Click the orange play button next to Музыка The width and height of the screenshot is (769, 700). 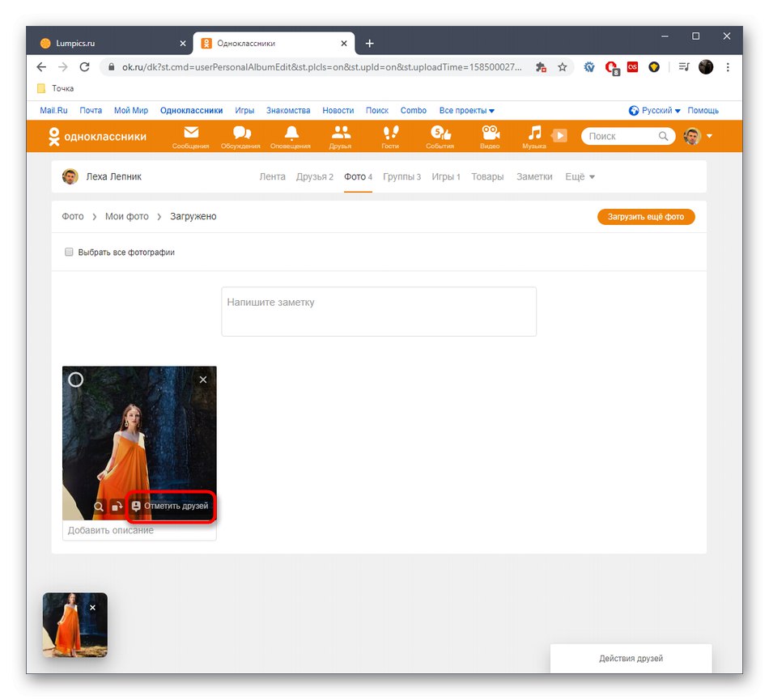pos(559,135)
